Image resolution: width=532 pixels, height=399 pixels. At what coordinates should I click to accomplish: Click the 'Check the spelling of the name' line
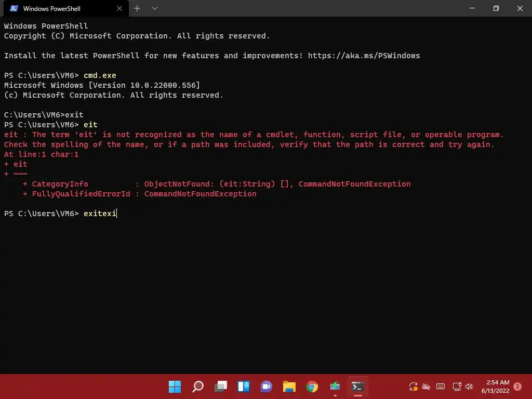(x=249, y=144)
